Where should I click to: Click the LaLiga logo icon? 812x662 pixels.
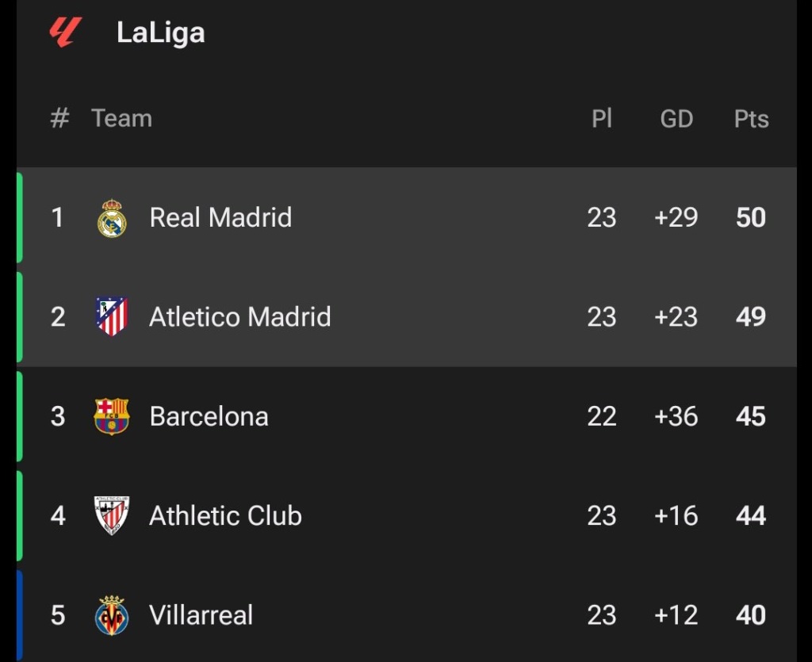tap(65, 32)
